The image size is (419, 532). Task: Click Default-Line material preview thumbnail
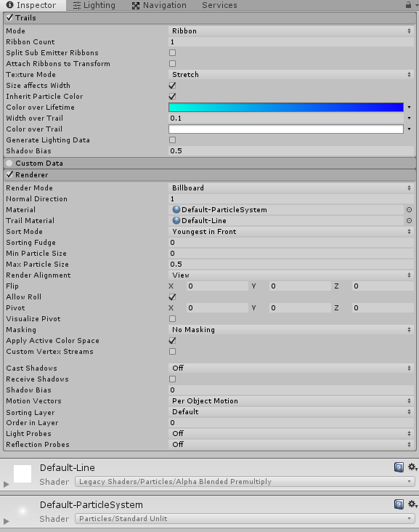click(x=23, y=474)
